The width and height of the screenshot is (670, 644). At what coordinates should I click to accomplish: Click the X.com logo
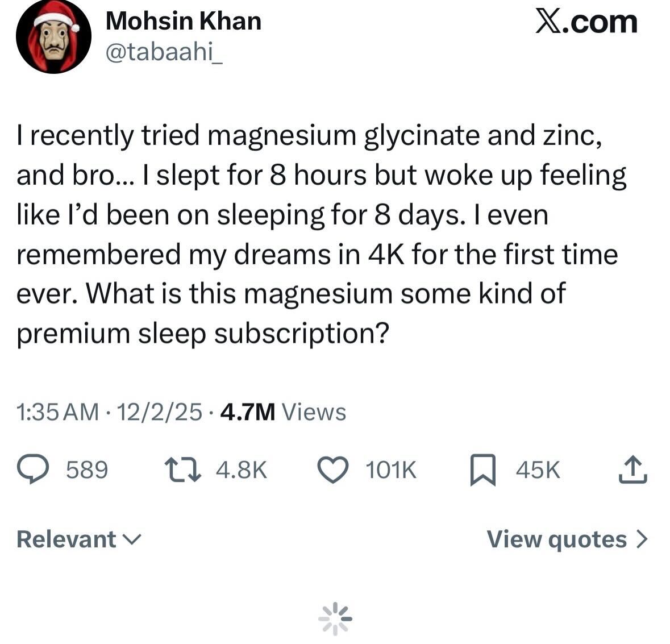[586, 22]
